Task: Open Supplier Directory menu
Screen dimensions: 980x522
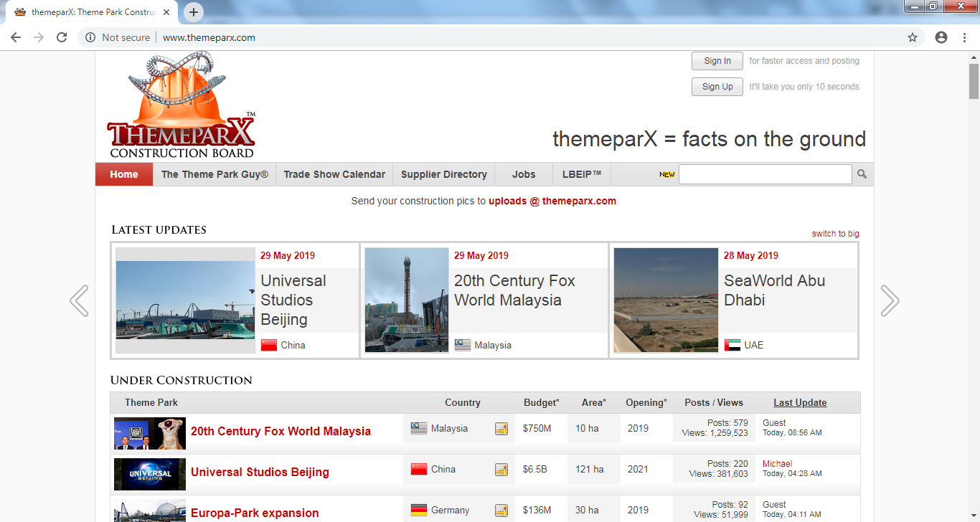Action: pyautogui.click(x=444, y=174)
